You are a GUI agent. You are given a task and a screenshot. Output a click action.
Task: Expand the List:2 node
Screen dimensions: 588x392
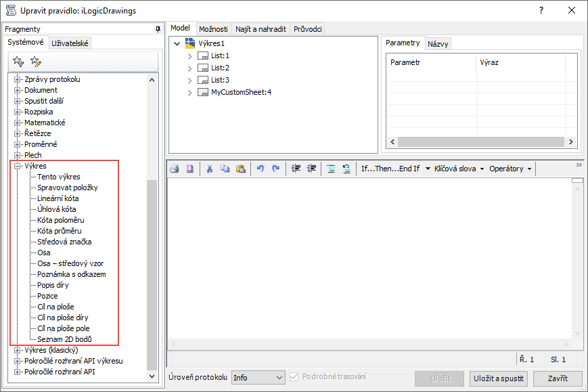[x=189, y=68]
